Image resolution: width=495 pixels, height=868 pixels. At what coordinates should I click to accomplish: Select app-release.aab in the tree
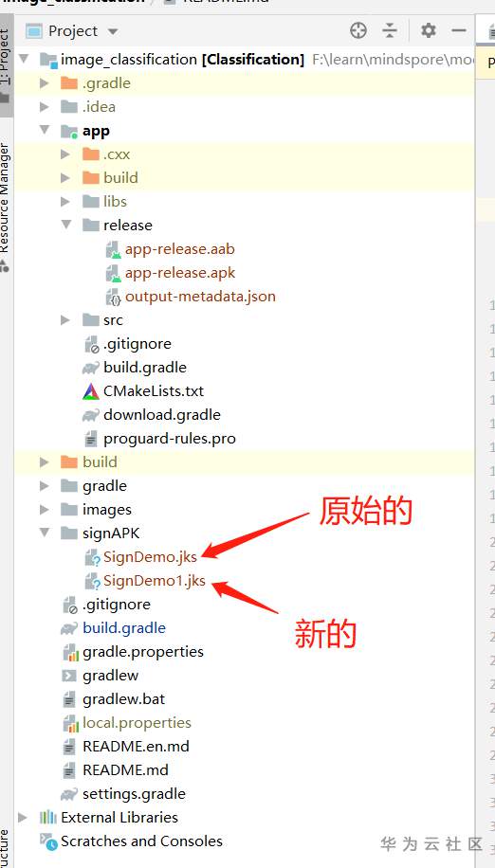pyautogui.click(x=180, y=249)
